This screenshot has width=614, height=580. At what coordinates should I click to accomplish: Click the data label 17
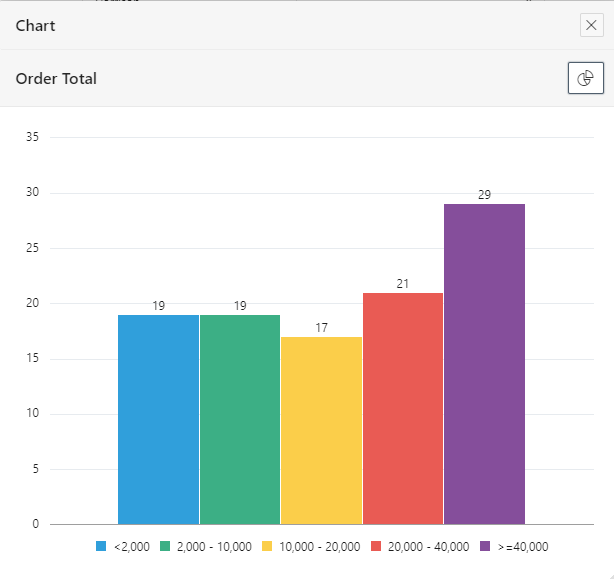tap(321, 328)
